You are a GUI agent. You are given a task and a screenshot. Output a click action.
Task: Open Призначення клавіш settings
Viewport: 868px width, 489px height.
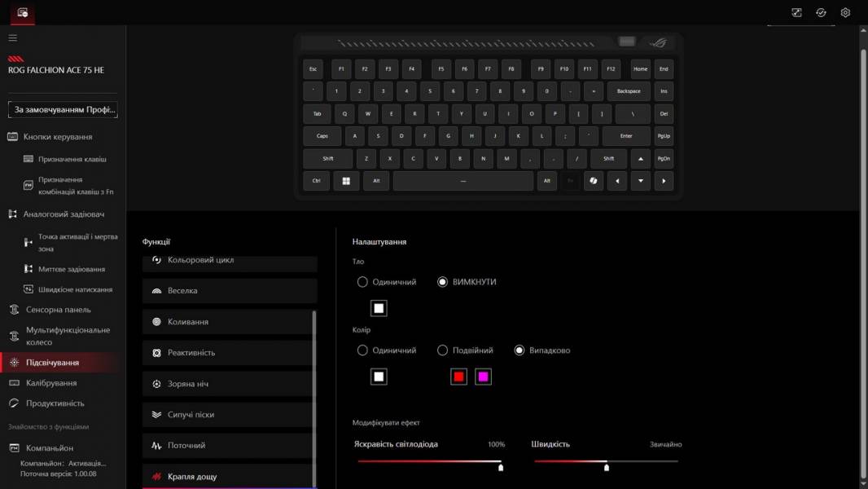tap(72, 159)
